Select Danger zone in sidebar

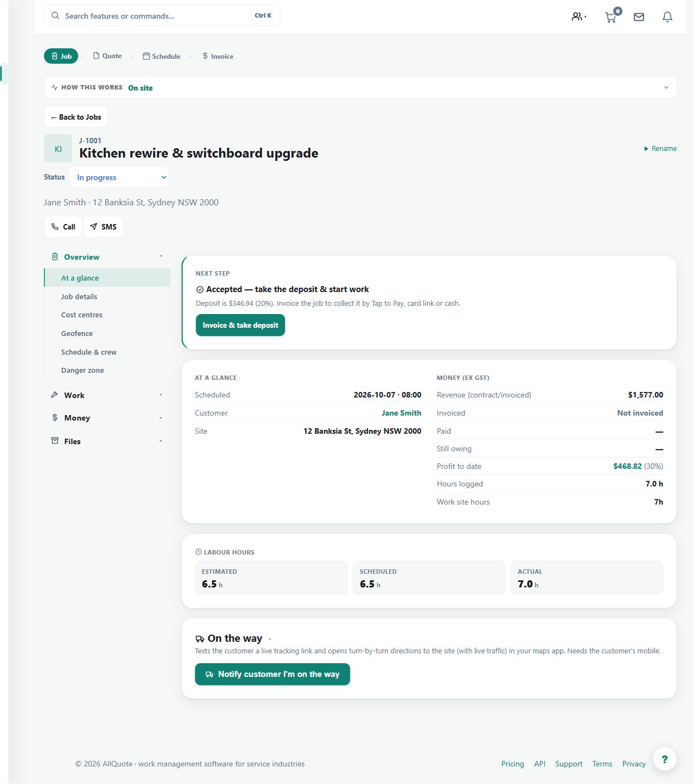point(107,370)
